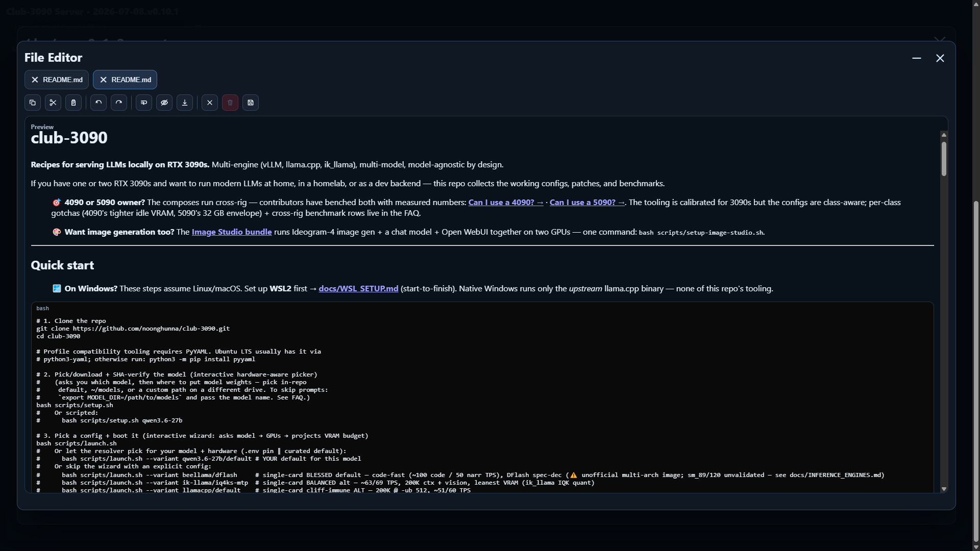The image size is (980, 551).
Task: Redo the last undone edit
Action: 119,103
